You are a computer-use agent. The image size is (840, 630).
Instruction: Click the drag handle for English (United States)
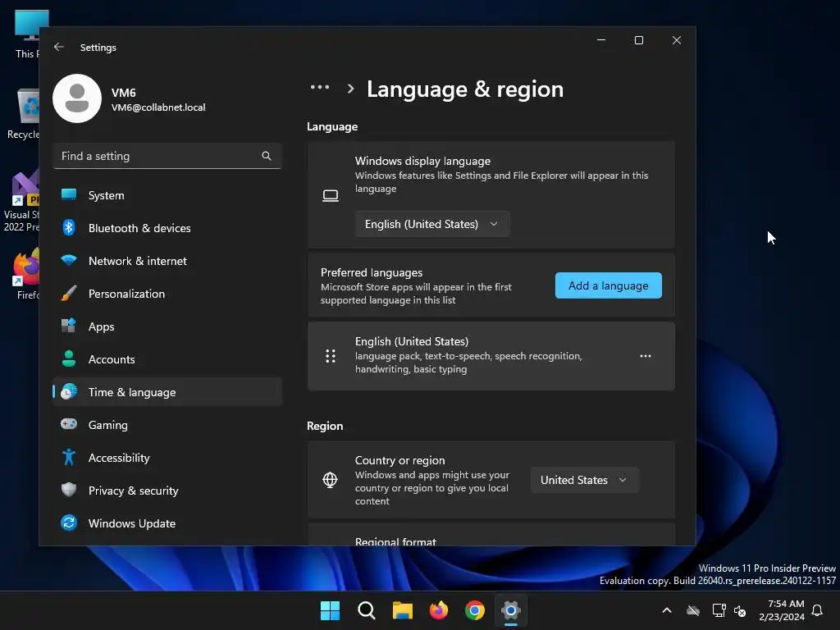tap(331, 356)
